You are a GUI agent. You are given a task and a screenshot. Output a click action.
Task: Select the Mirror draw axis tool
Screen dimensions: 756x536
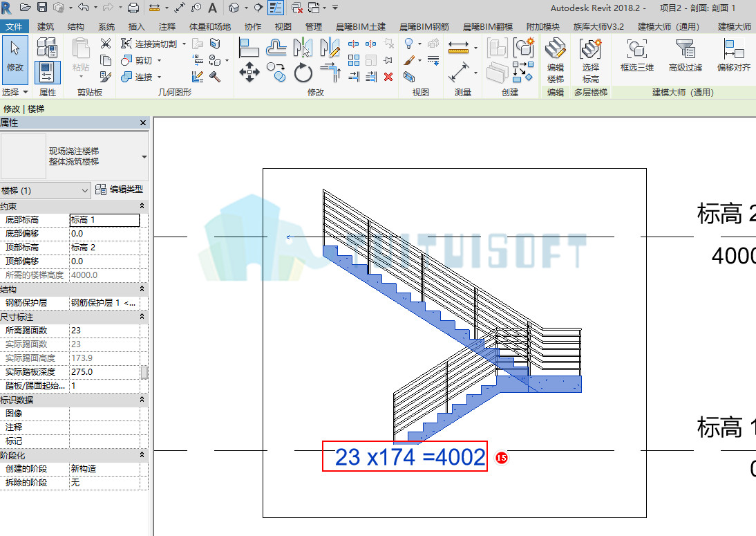[x=330, y=48]
